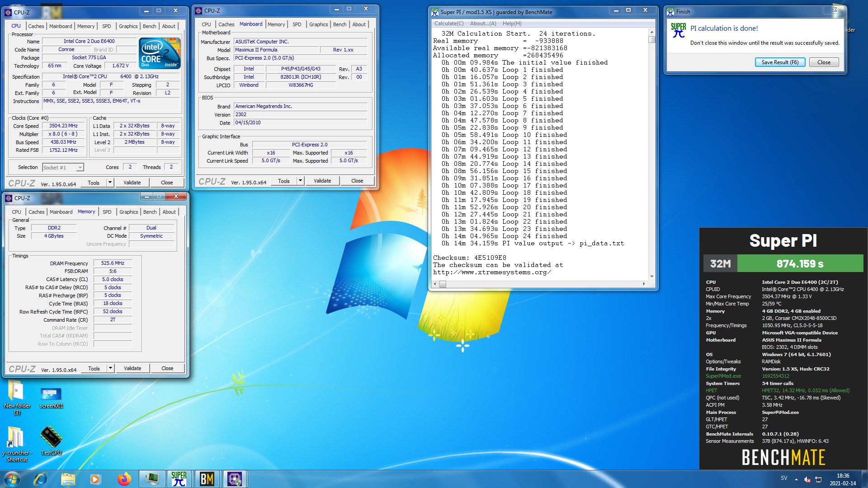Open New folder (3) desktop icon

17,398
